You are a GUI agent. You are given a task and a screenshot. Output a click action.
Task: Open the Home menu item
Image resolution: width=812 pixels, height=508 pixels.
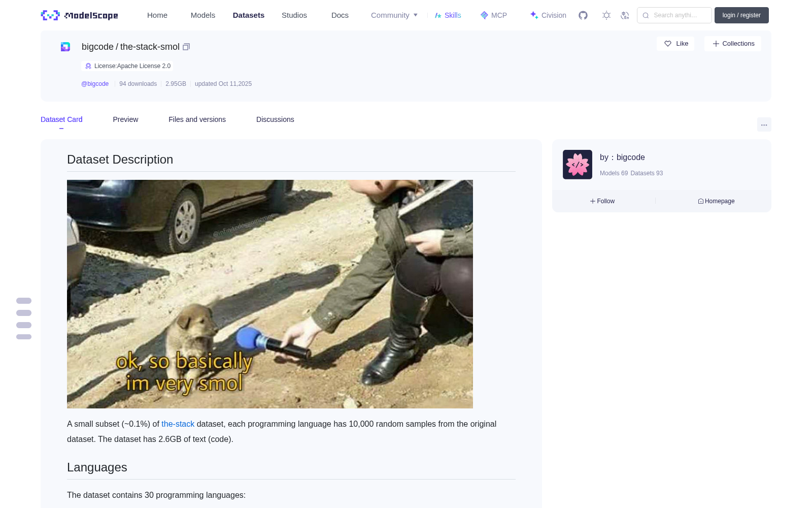[x=157, y=15]
